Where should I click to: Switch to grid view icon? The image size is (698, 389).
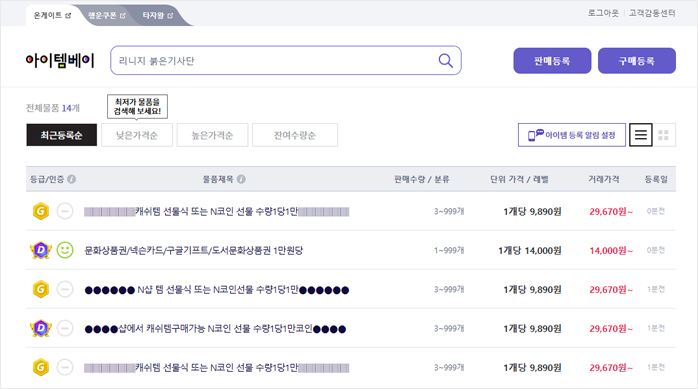[x=664, y=135]
